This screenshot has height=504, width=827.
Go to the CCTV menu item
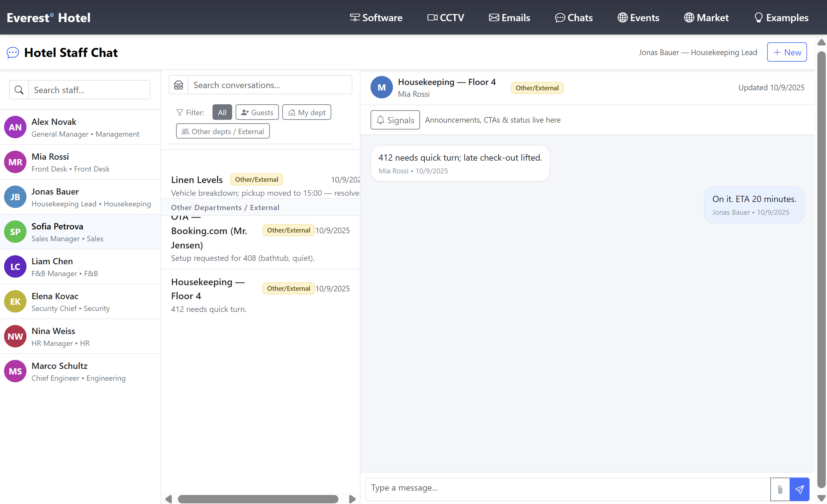446,17
